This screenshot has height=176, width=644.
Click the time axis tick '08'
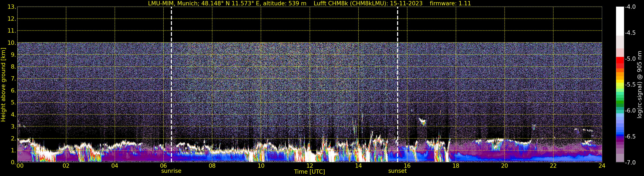pos(212,166)
